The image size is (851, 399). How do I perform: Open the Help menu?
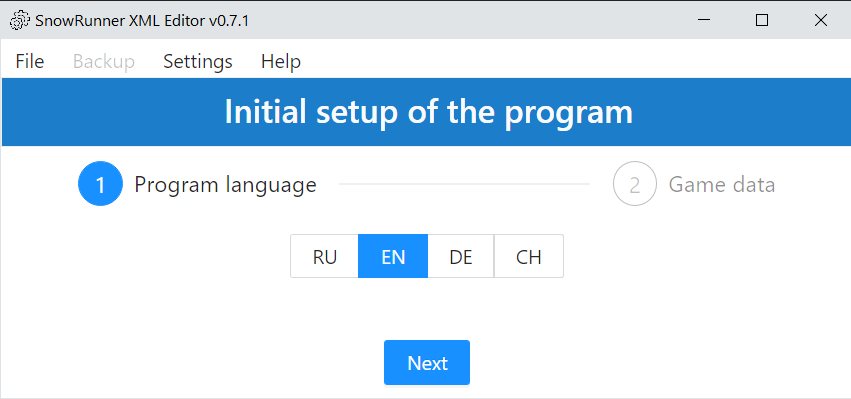click(281, 61)
